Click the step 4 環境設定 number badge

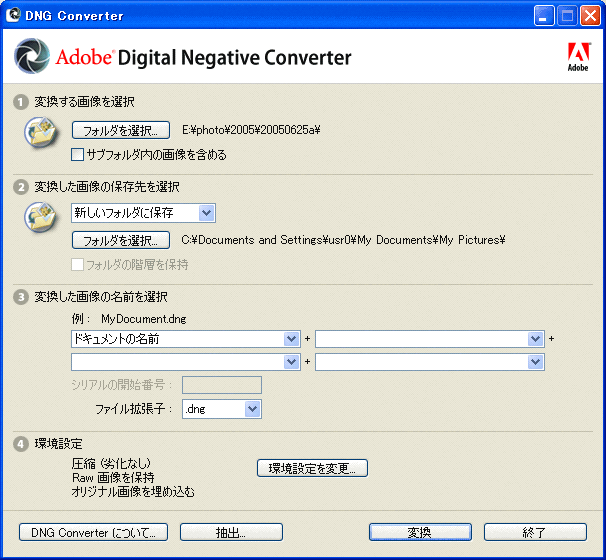(x=20, y=443)
